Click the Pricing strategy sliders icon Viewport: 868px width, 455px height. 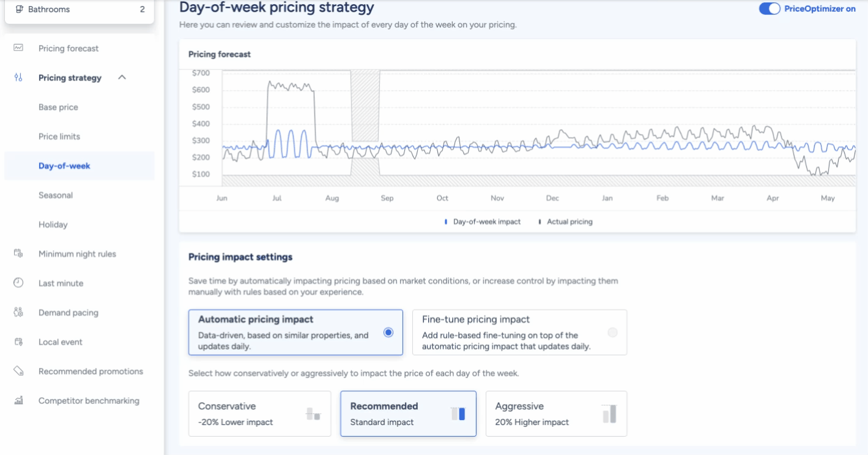coord(18,78)
